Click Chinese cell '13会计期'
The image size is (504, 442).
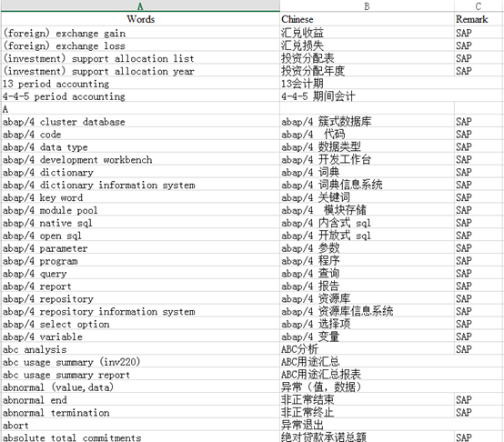click(x=367, y=84)
